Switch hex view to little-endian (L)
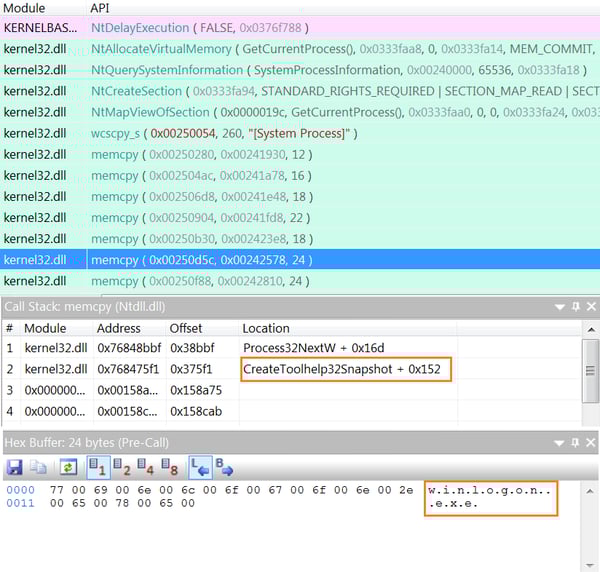This screenshot has height=572, width=600. click(x=200, y=467)
